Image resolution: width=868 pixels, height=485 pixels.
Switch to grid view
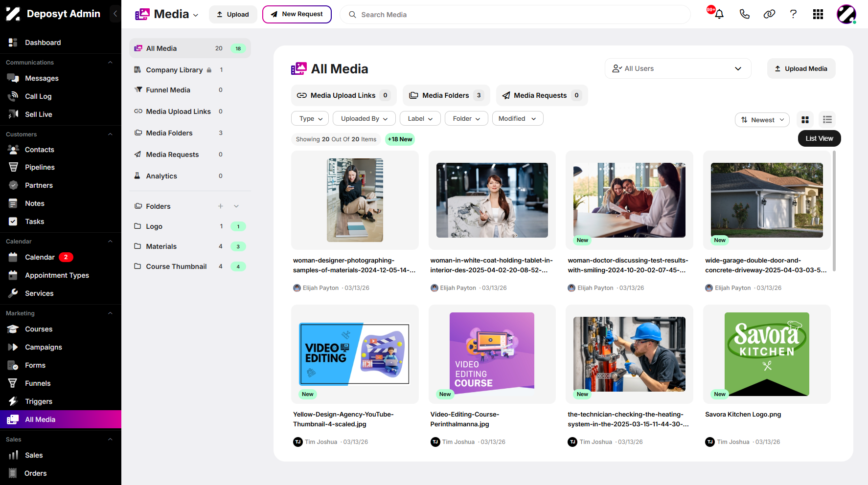click(805, 120)
